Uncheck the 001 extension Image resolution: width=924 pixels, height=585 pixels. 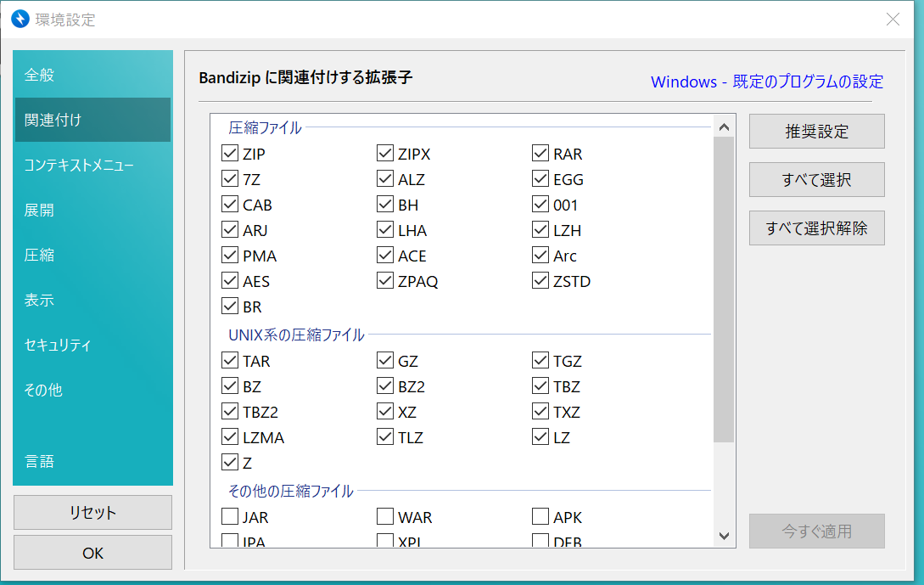point(540,205)
